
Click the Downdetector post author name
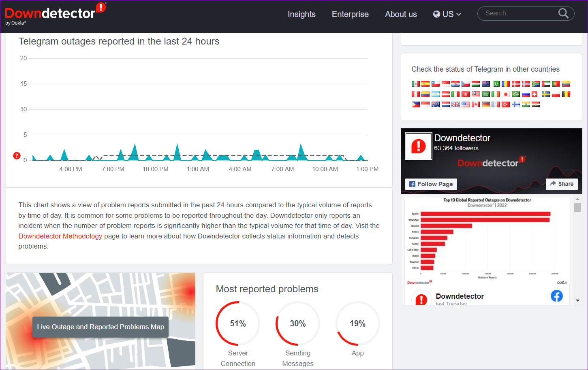pyautogui.click(x=460, y=296)
